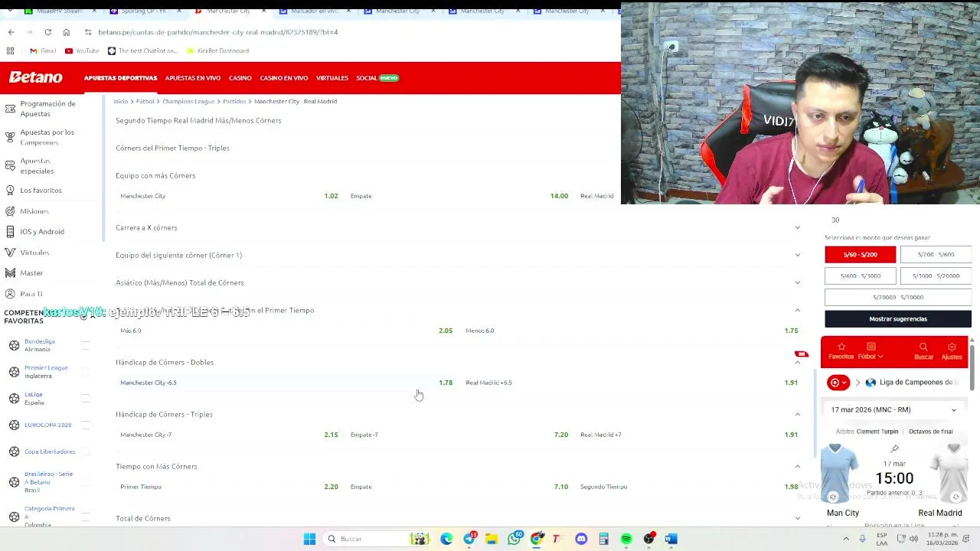
Task: Open Apuestas Deportivas menu
Action: tap(120, 78)
